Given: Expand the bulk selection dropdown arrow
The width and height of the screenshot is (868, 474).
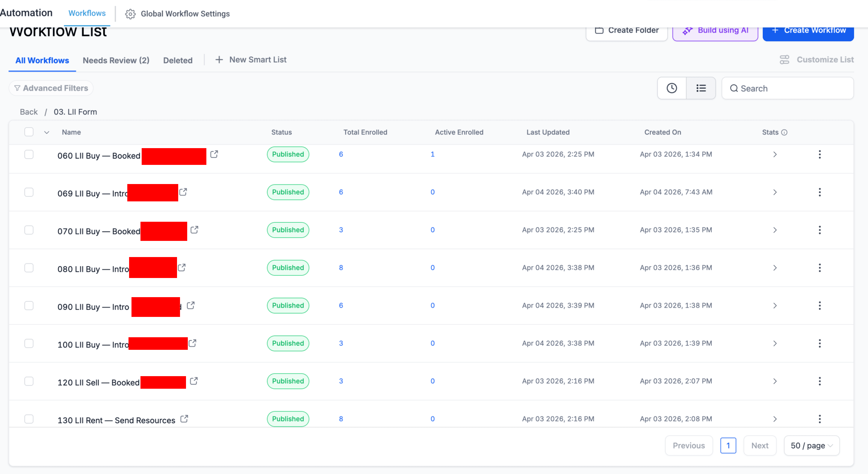Looking at the screenshot, I should (47, 132).
